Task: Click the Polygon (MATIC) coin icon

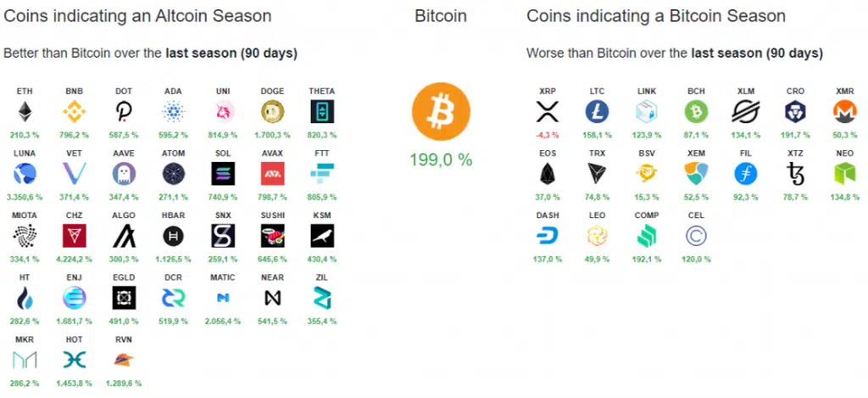Action: click(223, 298)
